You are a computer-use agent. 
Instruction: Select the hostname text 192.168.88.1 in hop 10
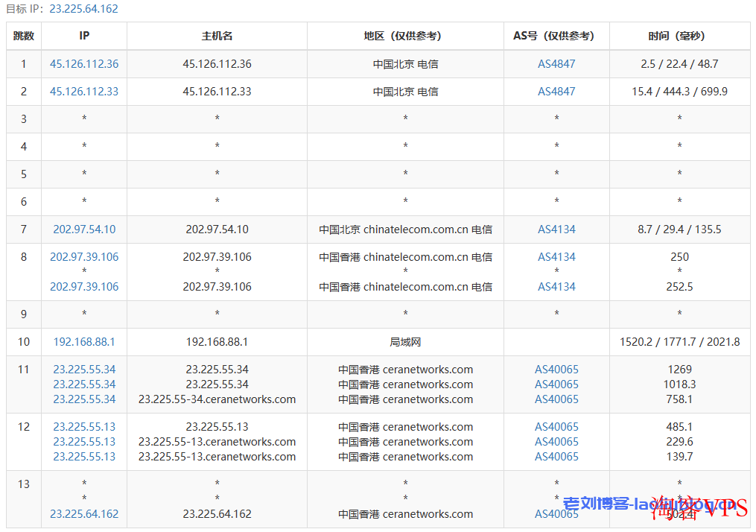click(x=217, y=342)
